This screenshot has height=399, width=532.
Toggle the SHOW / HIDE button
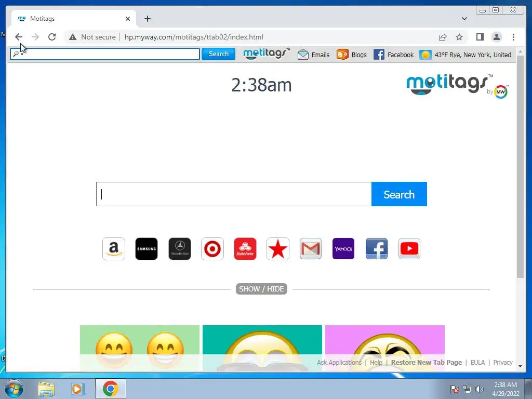[261, 289]
